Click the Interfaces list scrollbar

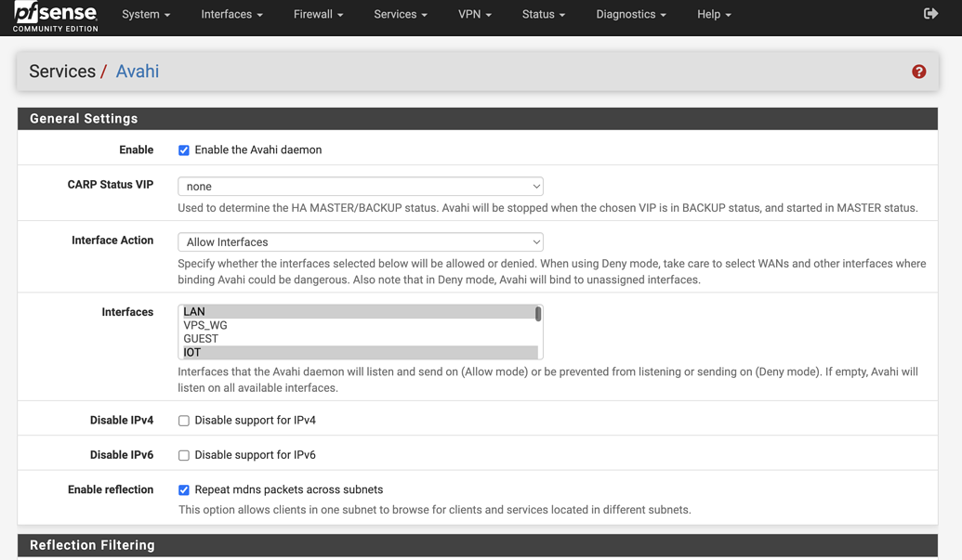click(538, 315)
